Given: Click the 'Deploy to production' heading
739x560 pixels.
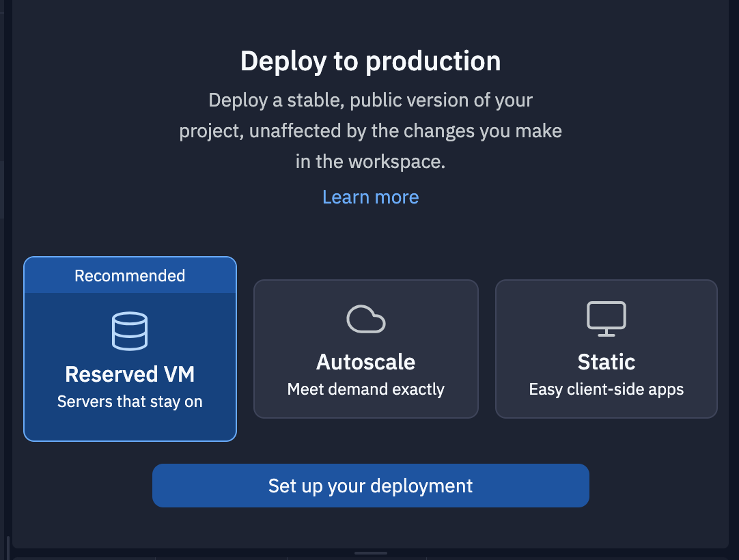Looking at the screenshot, I should click(370, 61).
